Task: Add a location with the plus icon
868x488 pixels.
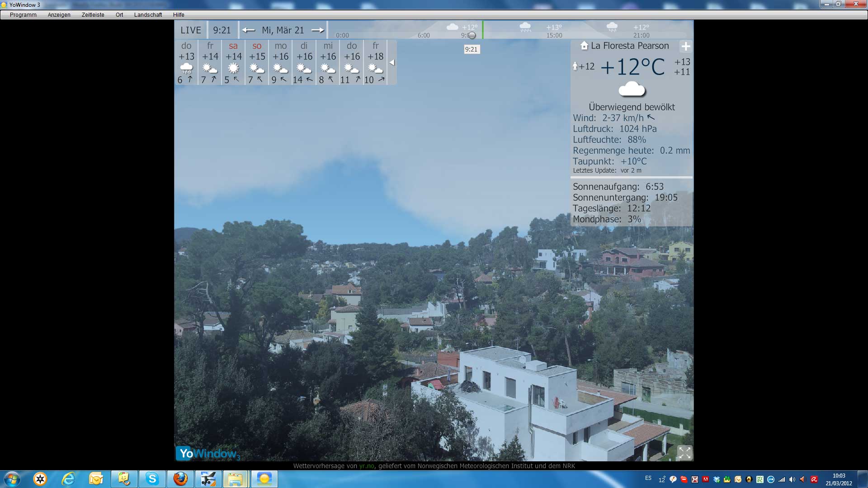Action: (x=686, y=46)
